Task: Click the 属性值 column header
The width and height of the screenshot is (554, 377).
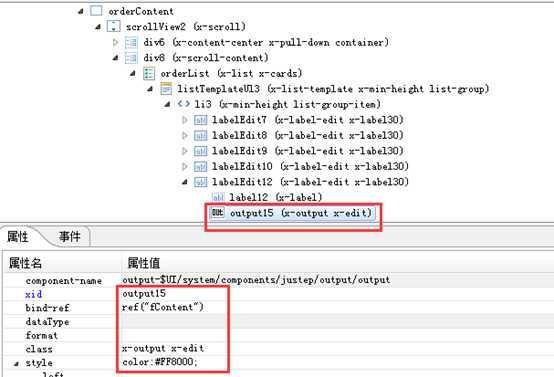Action: (143, 263)
